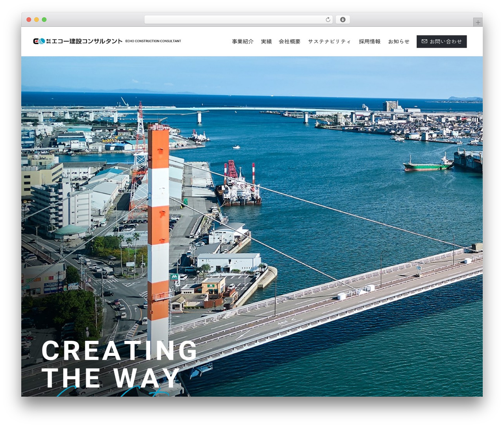504x427 pixels.
Task: Open the 事業紹介 menu item
Action: click(x=243, y=41)
